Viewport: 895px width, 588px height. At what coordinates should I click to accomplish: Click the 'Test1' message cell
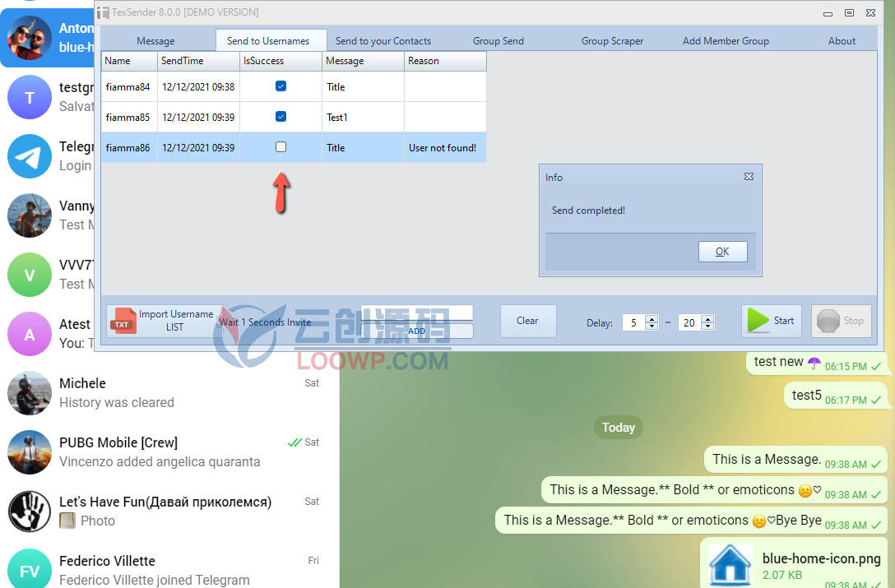[x=363, y=117]
